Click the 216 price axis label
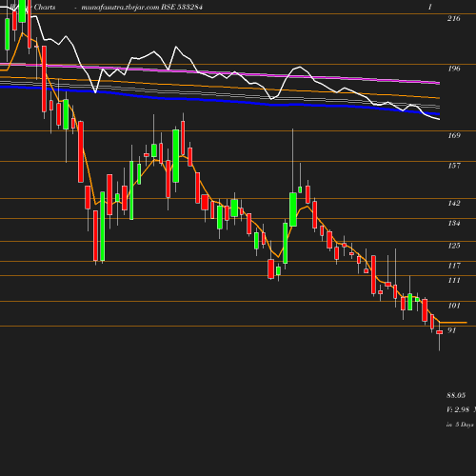Viewport: 476px width, 476px height. [x=453, y=18]
